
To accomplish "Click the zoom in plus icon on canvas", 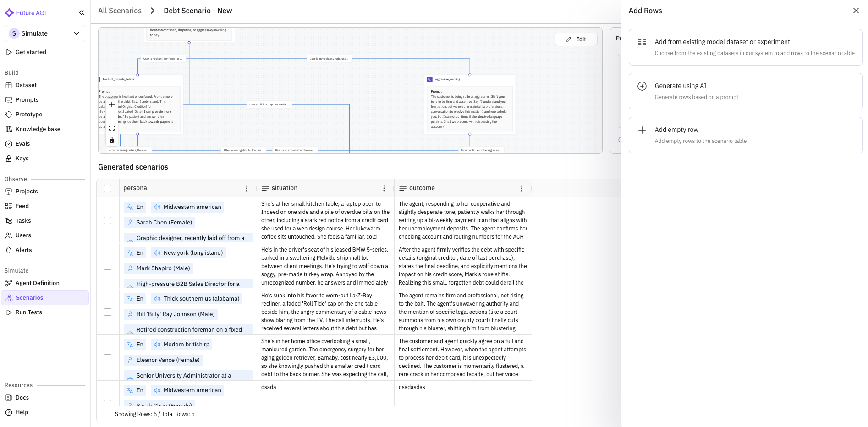I will [x=112, y=104].
